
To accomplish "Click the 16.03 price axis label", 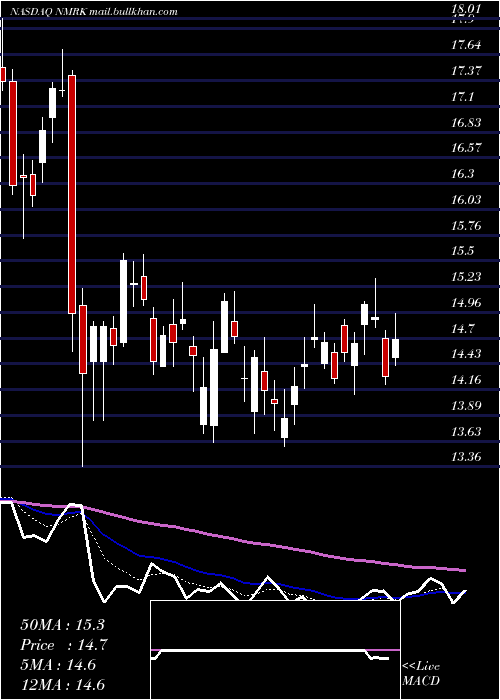I will 467,200.
